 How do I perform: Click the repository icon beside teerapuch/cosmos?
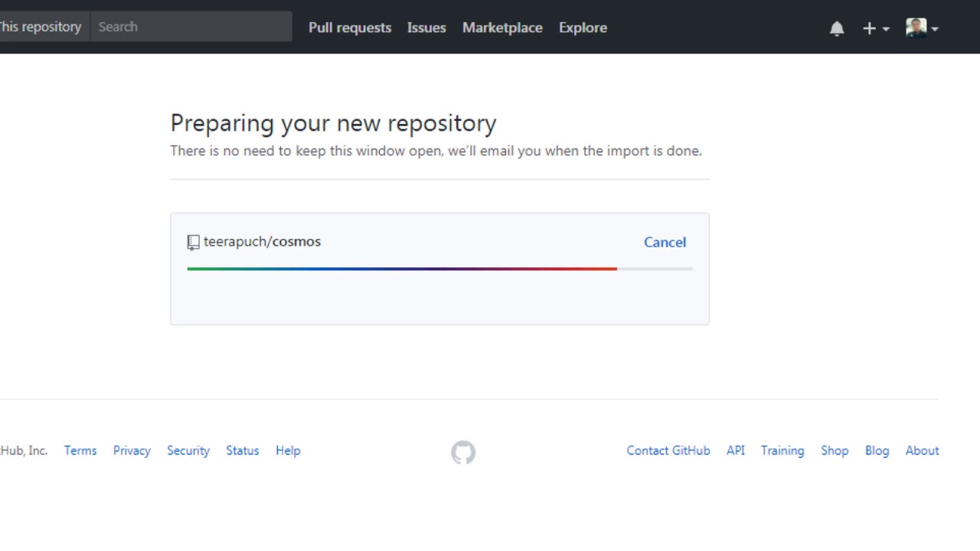193,243
